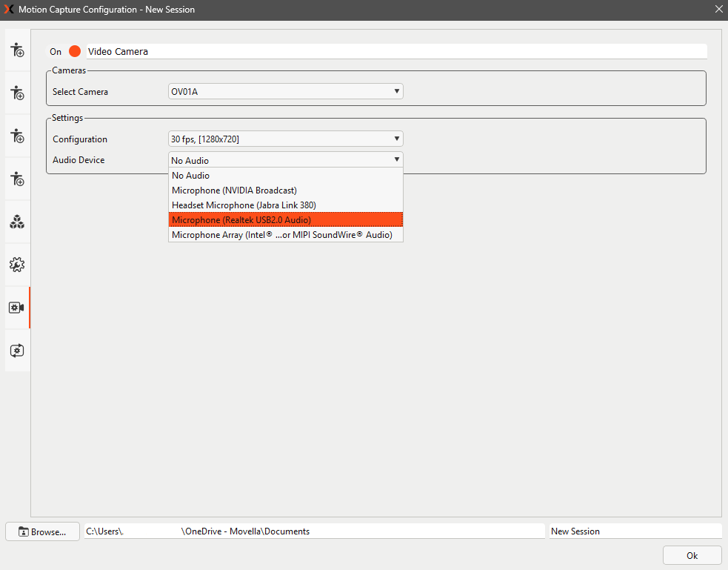Open the fourth suit configuration tab in the sidebar

[17, 179]
